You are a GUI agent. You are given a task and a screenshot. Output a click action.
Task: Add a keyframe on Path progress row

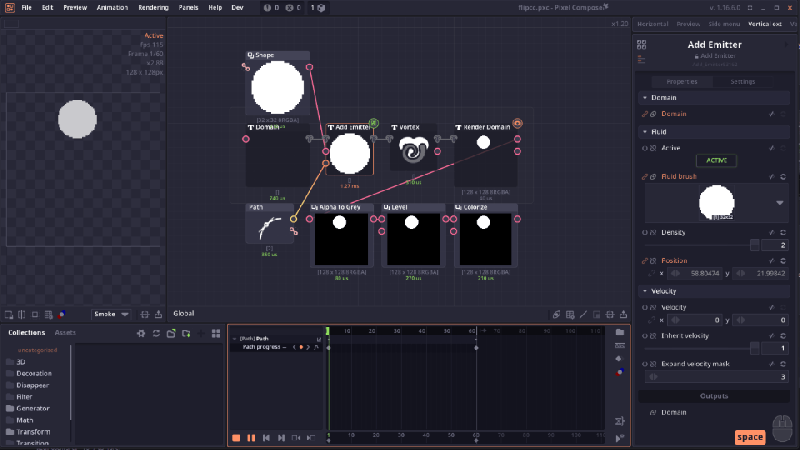[x=301, y=347]
